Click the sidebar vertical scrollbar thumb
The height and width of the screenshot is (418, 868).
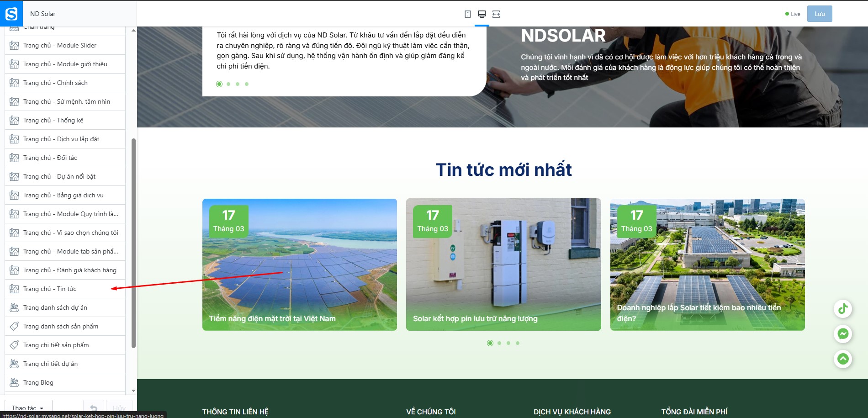[133, 243]
